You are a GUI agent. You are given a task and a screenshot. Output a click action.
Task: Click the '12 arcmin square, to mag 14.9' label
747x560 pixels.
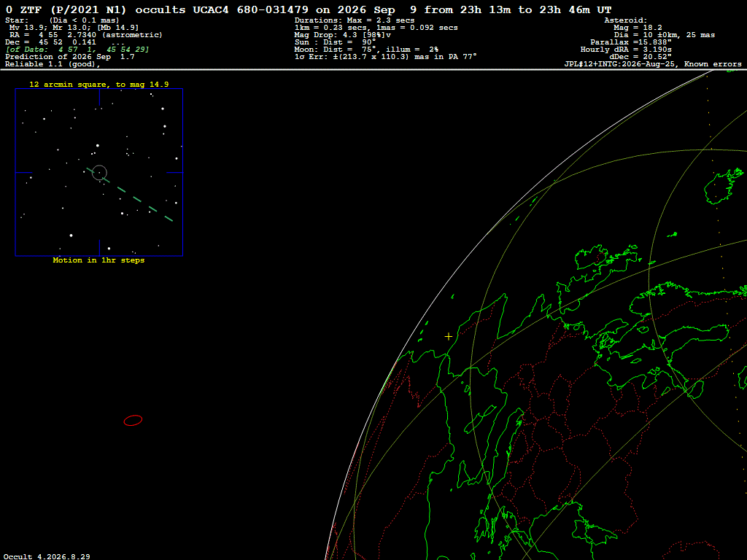99,85
